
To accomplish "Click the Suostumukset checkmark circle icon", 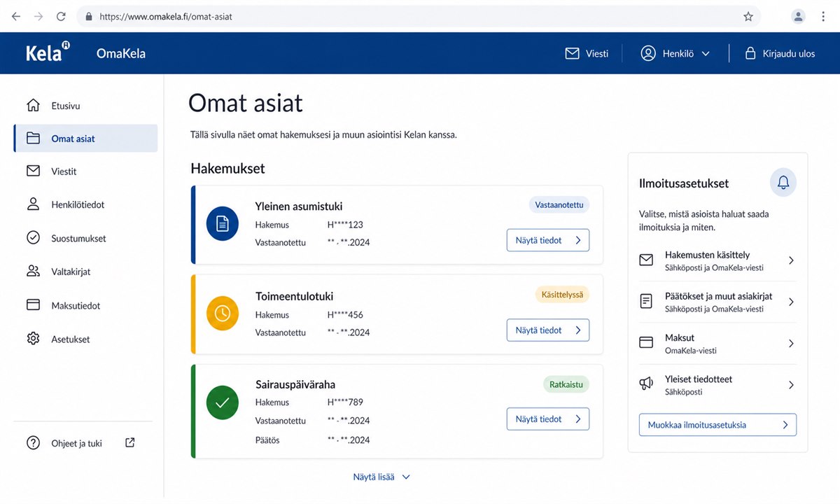I will coord(33,238).
